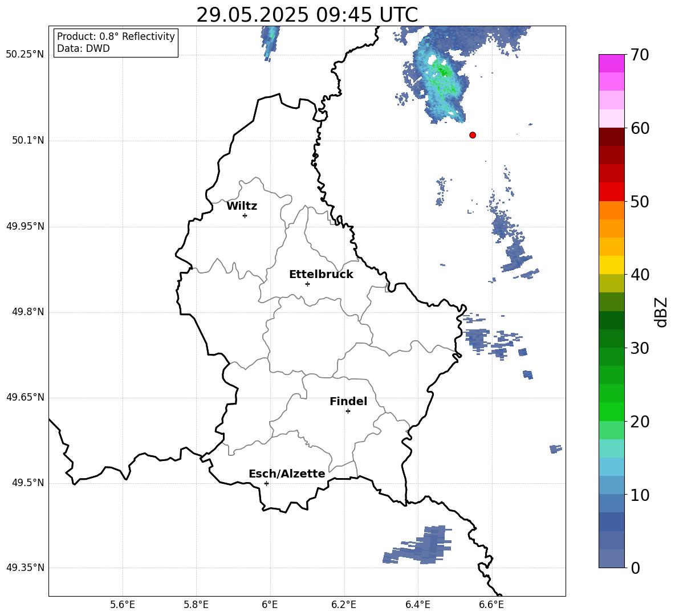Image resolution: width=675 pixels, height=616 pixels.
Task: Click the dark maroon colorbar segment below 60
Action: point(612,137)
